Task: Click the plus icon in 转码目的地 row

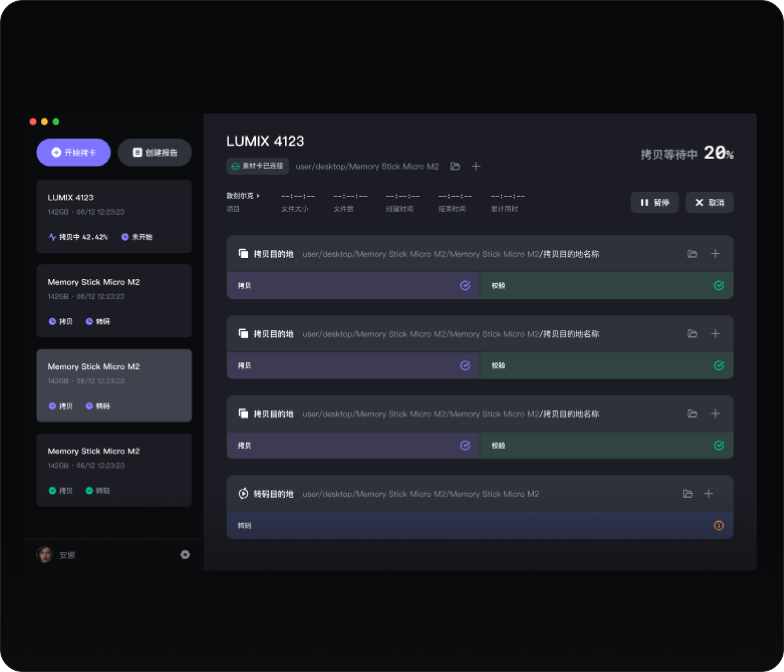Action: (708, 494)
